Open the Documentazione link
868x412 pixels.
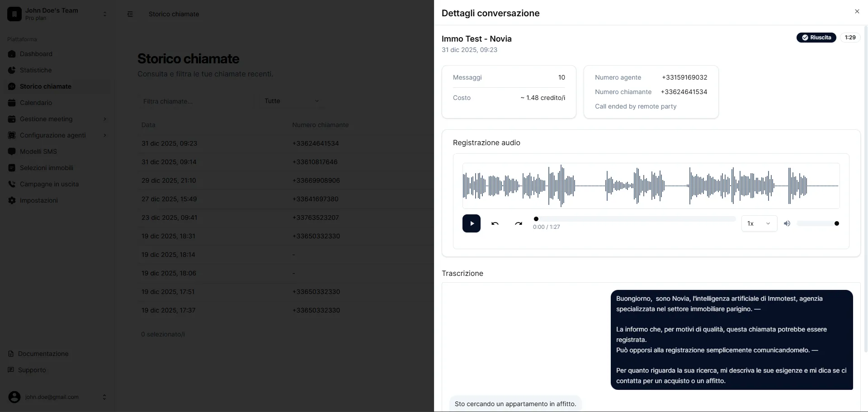[x=43, y=354]
